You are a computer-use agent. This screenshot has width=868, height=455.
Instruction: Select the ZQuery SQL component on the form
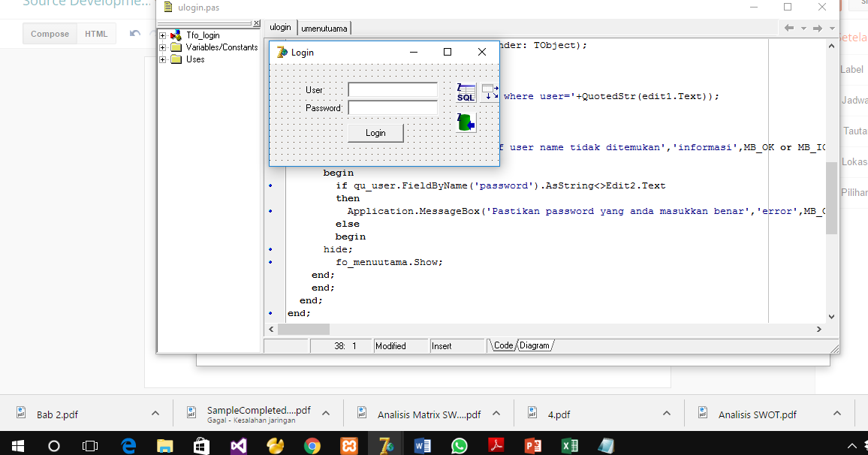tap(465, 92)
